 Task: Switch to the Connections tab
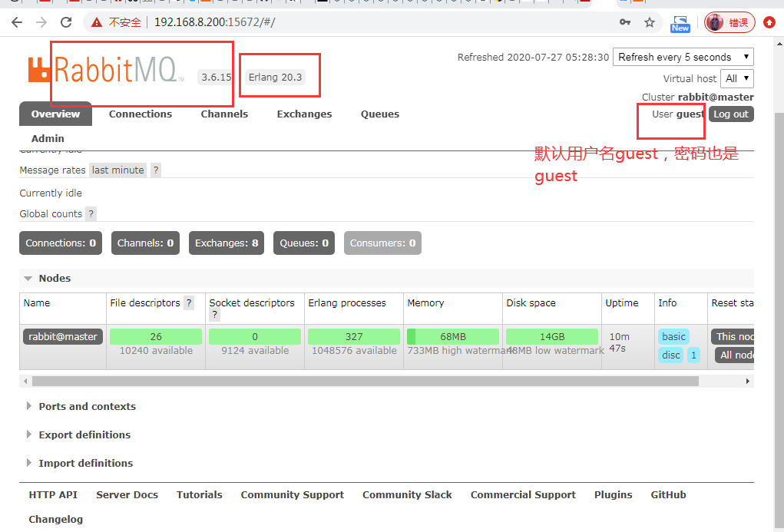click(x=140, y=114)
